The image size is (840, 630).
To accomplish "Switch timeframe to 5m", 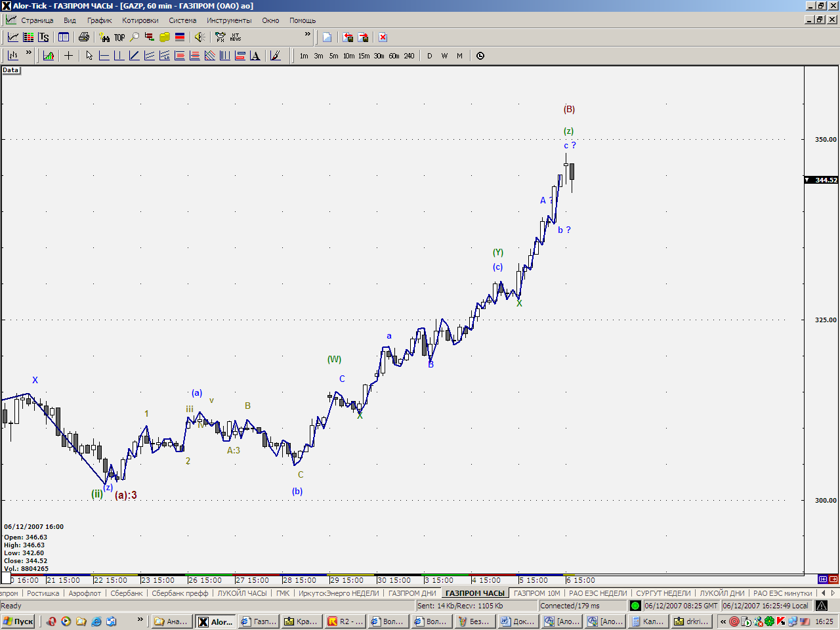I will pos(334,56).
